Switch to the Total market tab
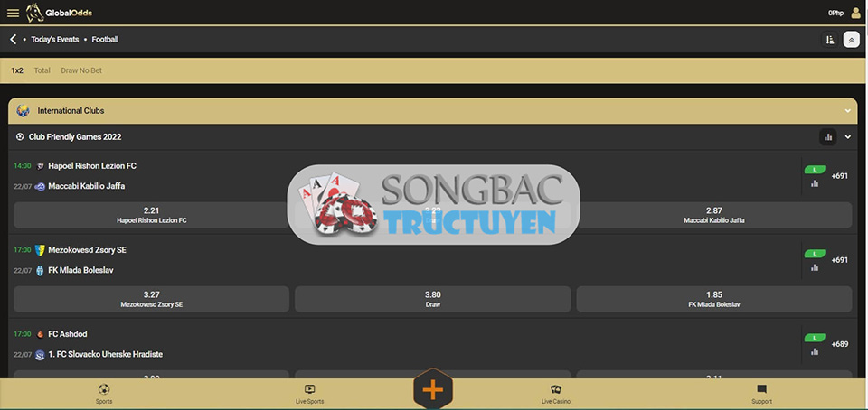868x410 pixels. pyautogui.click(x=42, y=70)
